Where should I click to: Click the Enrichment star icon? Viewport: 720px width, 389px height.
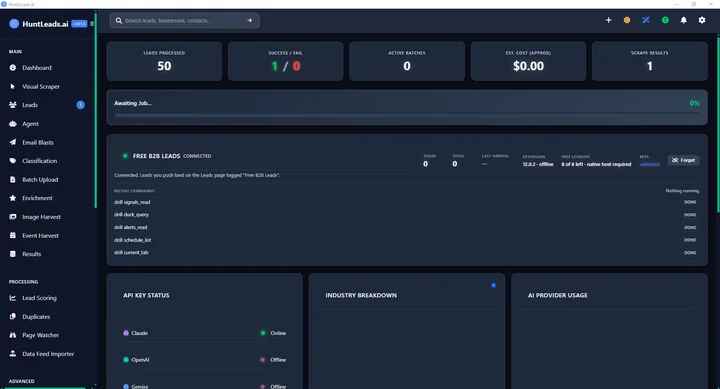click(12, 198)
